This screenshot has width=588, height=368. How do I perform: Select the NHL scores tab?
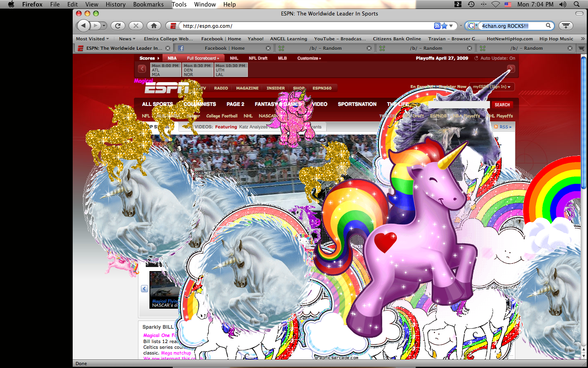pyautogui.click(x=234, y=58)
